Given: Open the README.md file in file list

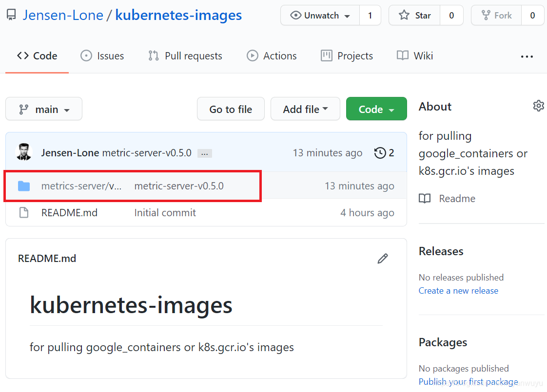Looking at the screenshot, I should tap(69, 212).
